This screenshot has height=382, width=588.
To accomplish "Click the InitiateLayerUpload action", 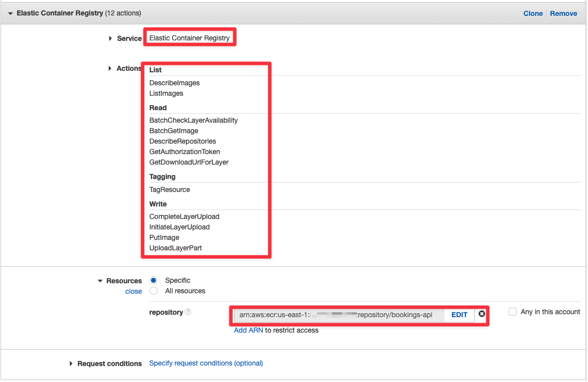I will click(x=179, y=227).
